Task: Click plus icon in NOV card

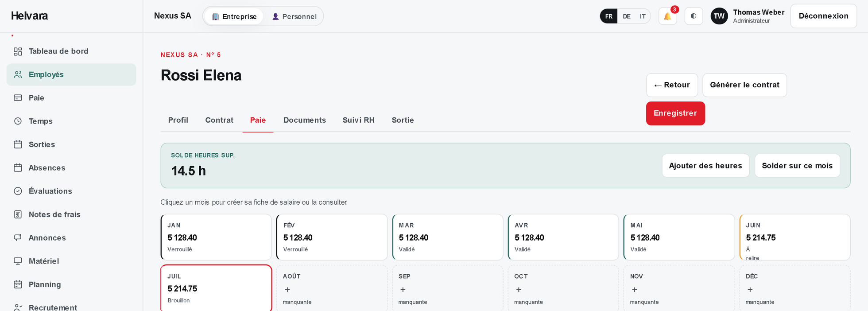Action: coord(635,290)
